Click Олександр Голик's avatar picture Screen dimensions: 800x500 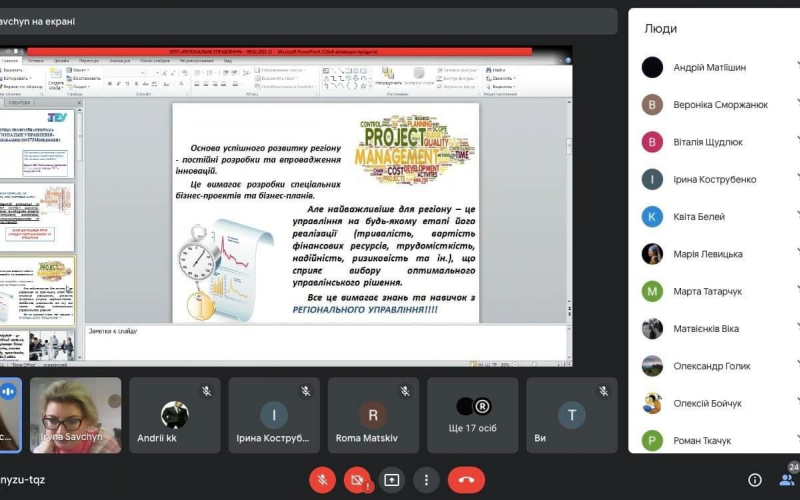click(652, 366)
